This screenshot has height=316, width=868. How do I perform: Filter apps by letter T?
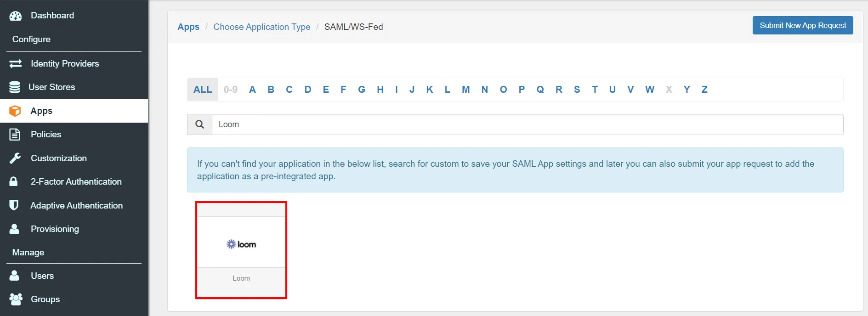595,90
